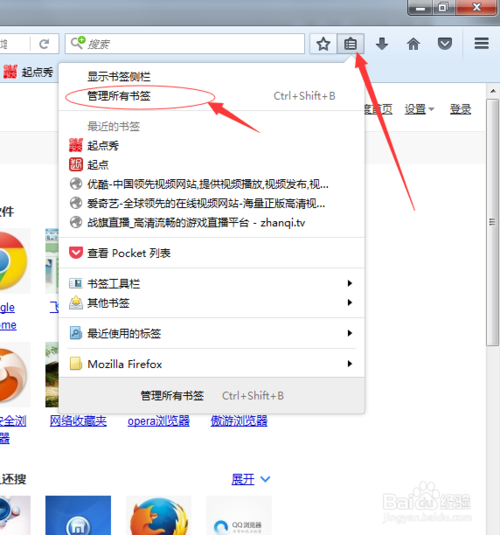
Task: Open the bookmarks list menu button
Action: 351,44
